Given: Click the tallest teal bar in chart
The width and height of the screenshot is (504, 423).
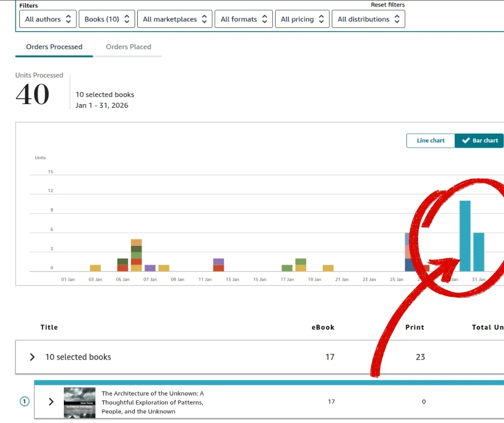Looking at the screenshot, I should (x=465, y=236).
